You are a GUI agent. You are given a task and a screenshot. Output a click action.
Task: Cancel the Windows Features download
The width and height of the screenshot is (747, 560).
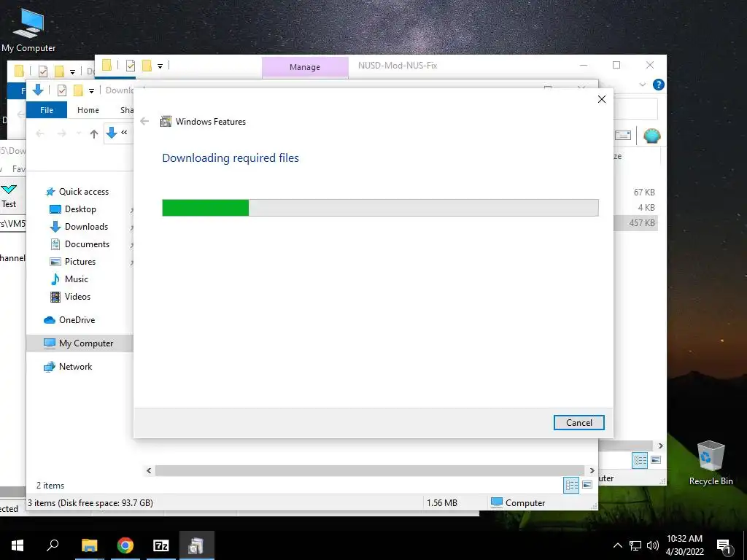pos(578,422)
